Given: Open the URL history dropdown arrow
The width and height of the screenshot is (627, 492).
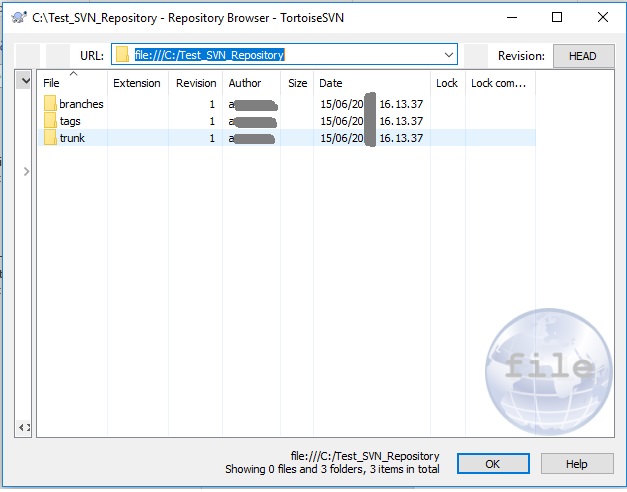Looking at the screenshot, I should [449, 54].
